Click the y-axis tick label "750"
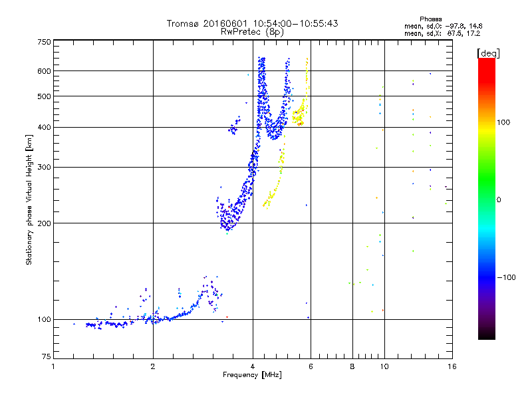The image size is (532, 399). tap(44, 42)
